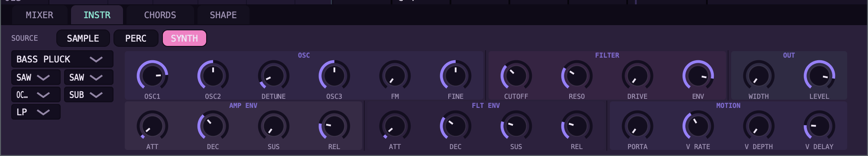Open the SHAPE tab
The width and height of the screenshot is (868, 156).
[x=223, y=15]
